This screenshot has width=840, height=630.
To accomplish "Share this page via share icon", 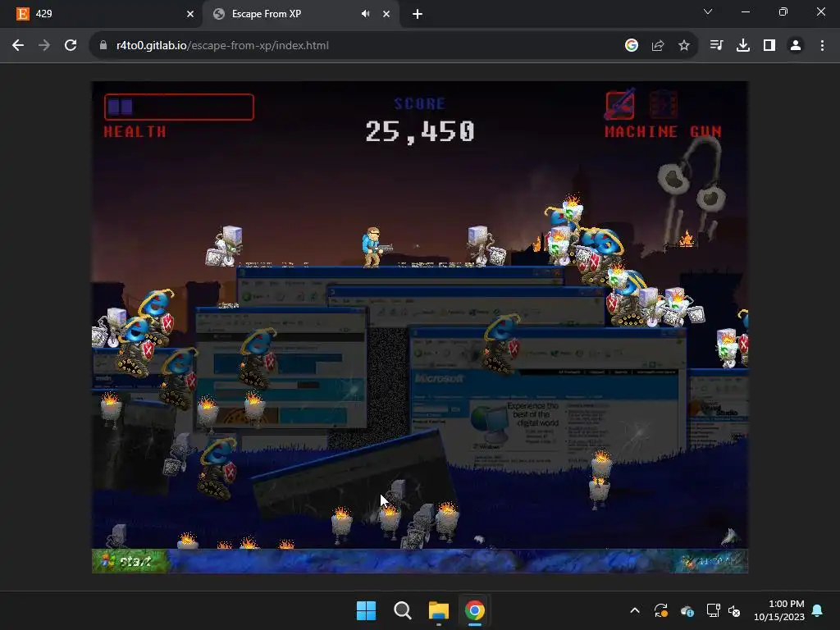I will coord(658,46).
